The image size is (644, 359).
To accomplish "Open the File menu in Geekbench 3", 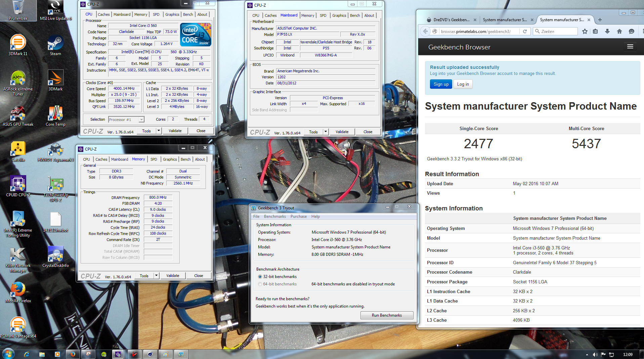I will [x=256, y=216].
